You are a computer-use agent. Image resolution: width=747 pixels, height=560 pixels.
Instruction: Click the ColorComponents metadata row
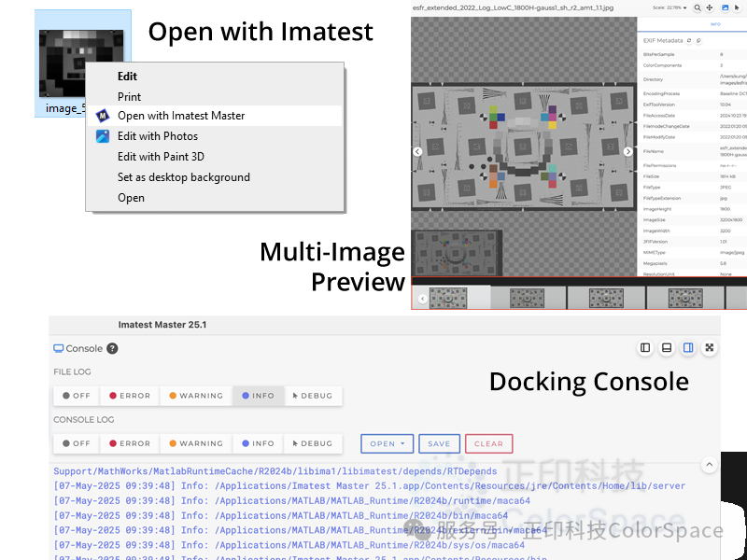click(x=692, y=65)
